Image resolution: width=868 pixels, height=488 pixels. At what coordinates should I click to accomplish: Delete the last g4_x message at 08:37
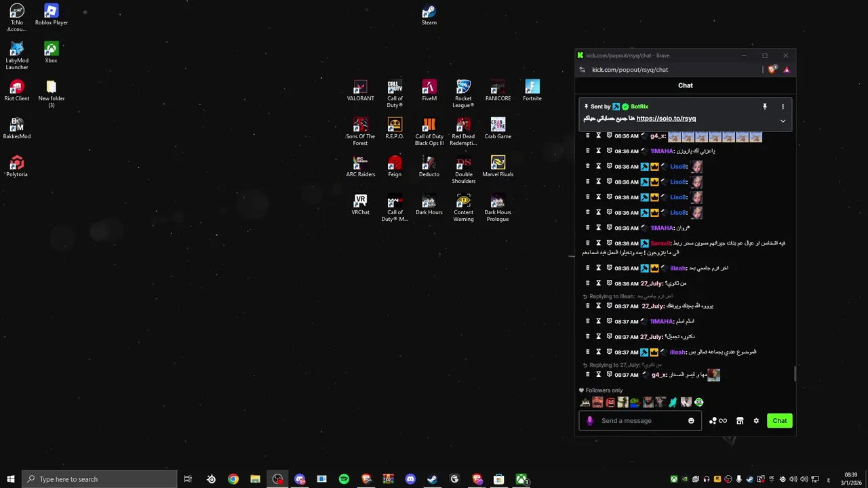(587, 374)
